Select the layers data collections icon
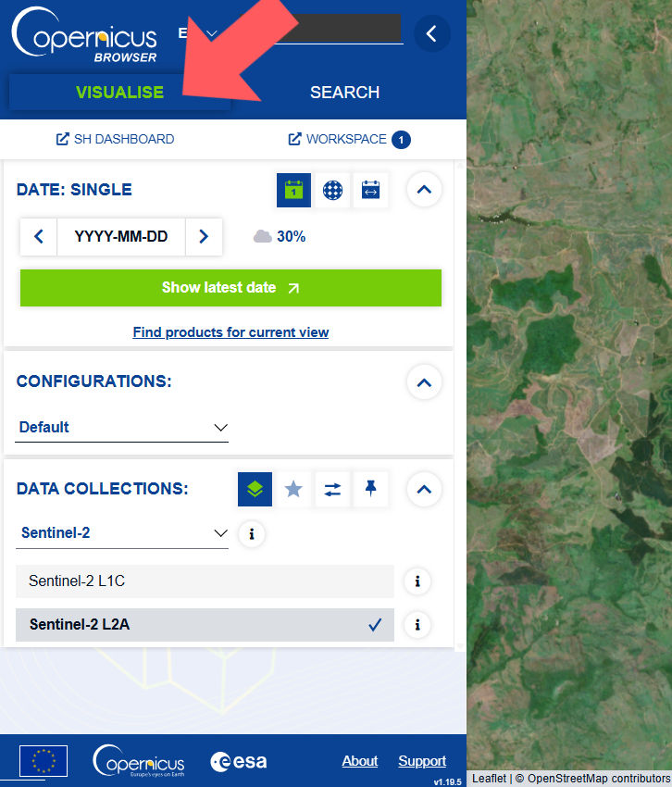The image size is (672, 787). [255, 489]
